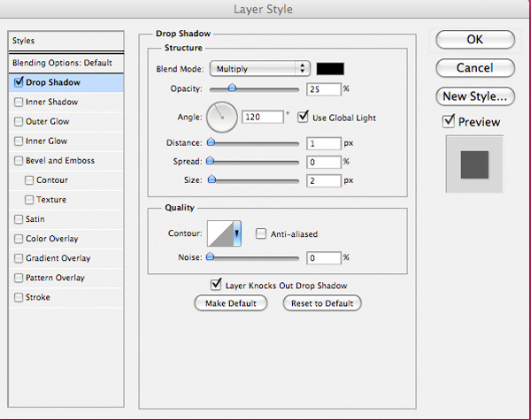Click the Noise slider handle
Image resolution: width=531 pixels, height=420 pixels.
point(211,256)
